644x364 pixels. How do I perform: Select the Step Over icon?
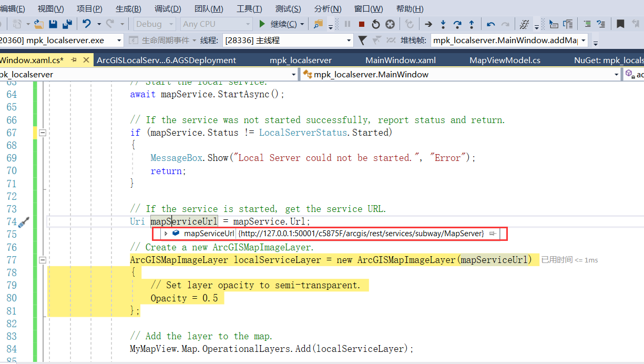pyautogui.click(x=457, y=24)
